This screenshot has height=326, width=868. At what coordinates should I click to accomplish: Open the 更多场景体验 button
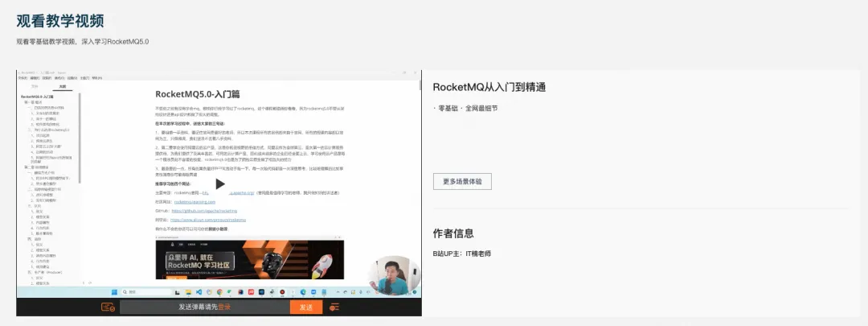point(462,181)
